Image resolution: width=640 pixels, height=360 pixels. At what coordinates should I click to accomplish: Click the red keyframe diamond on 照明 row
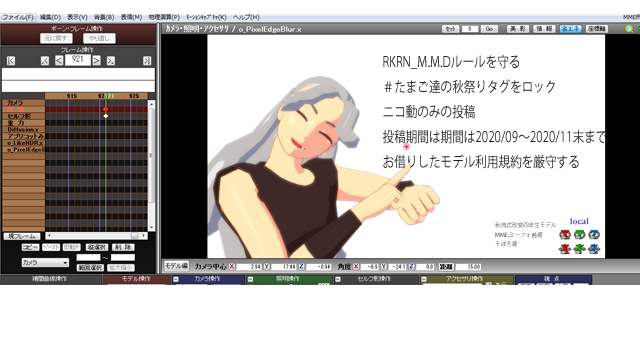tap(106, 109)
